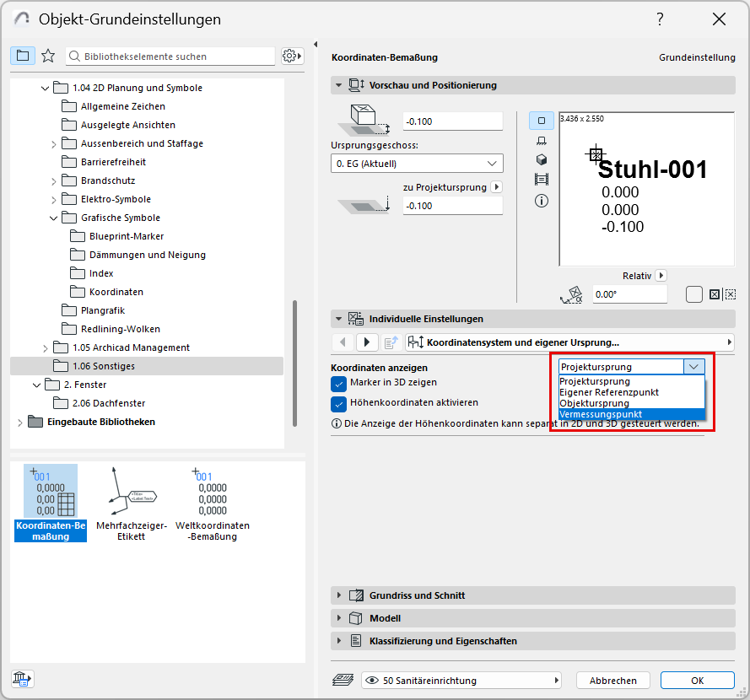Show side elevation preview
Image resolution: width=750 pixels, height=700 pixels.
tap(542, 141)
